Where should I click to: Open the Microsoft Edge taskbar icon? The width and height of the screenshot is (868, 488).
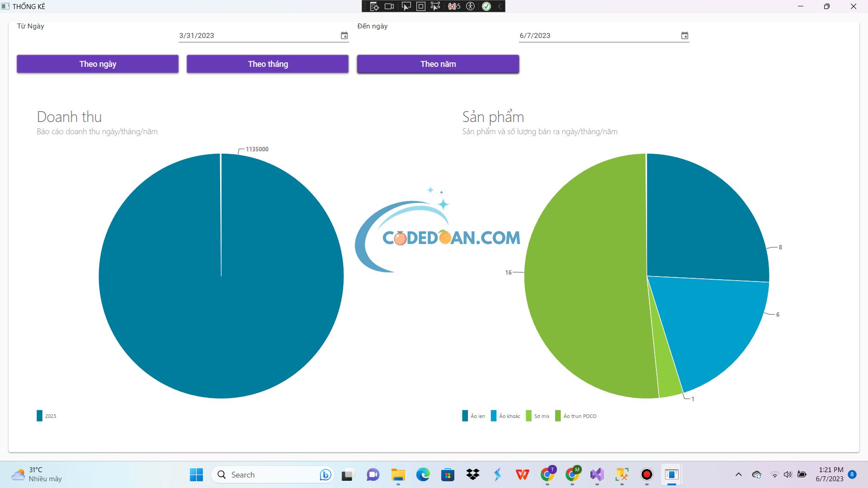423,474
